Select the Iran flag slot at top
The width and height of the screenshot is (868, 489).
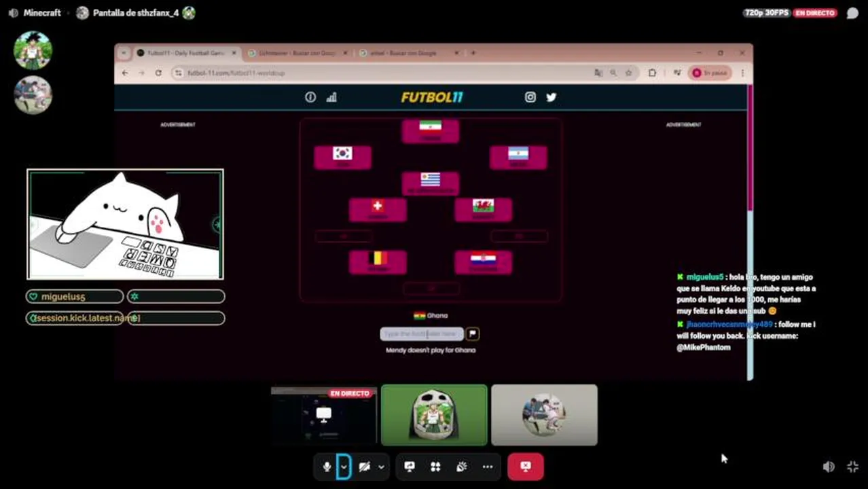[x=430, y=131]
